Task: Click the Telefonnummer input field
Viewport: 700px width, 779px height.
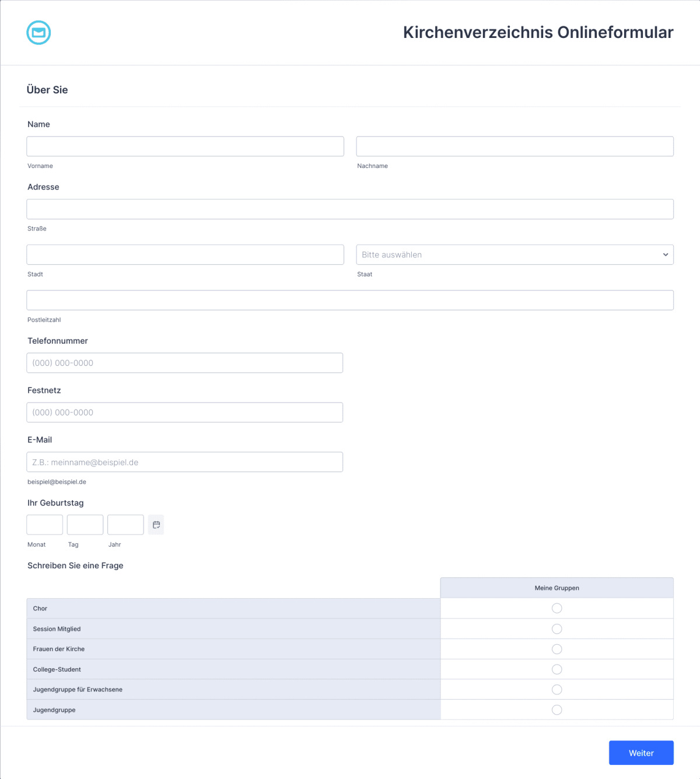Action: 185,362
